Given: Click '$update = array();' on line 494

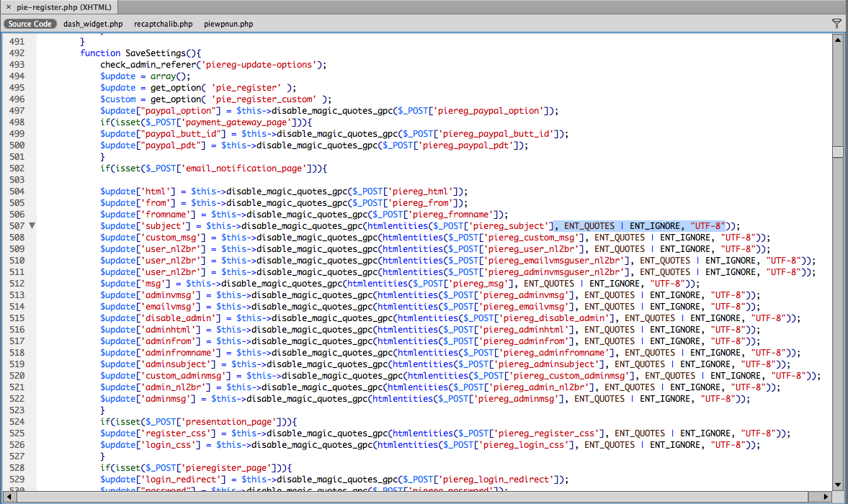Looking at the screenshot, I should point(145,76).
